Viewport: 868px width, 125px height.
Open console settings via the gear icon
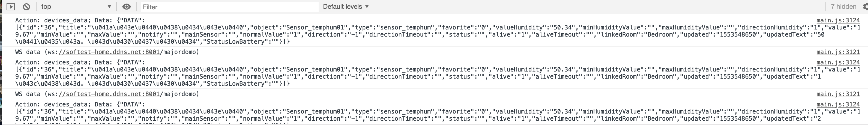865,7
